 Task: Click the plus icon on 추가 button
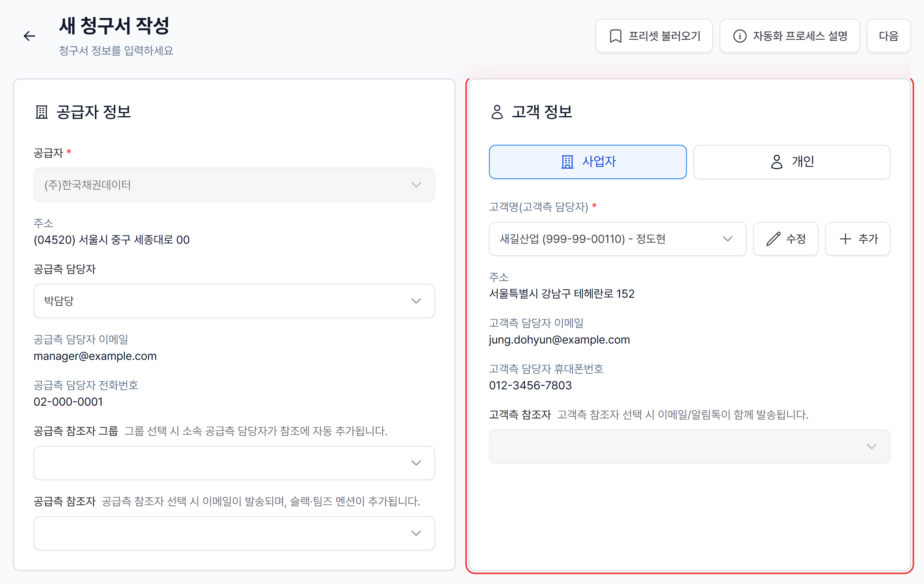pyautogui.click(x=845, y=239)
